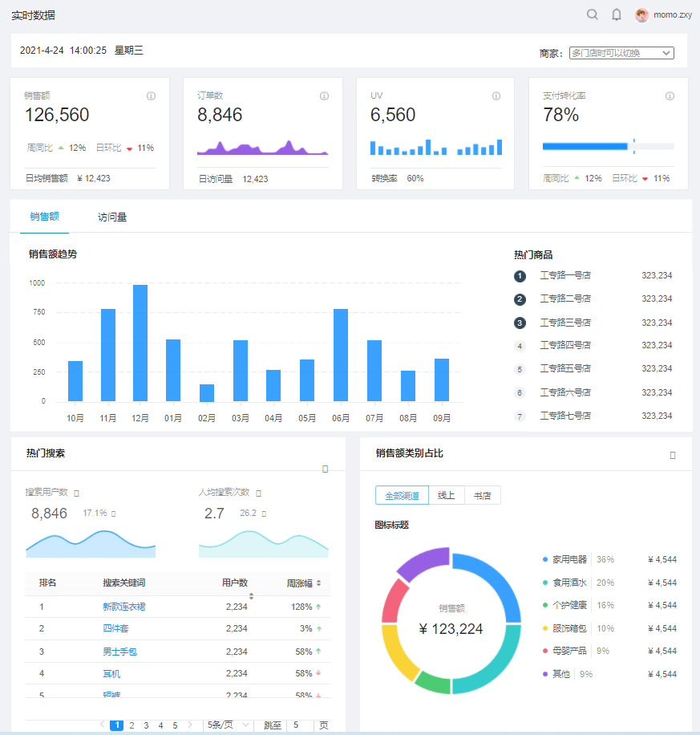
Task: Click the 用户数 column header
Action: click(x=235, y=583)
